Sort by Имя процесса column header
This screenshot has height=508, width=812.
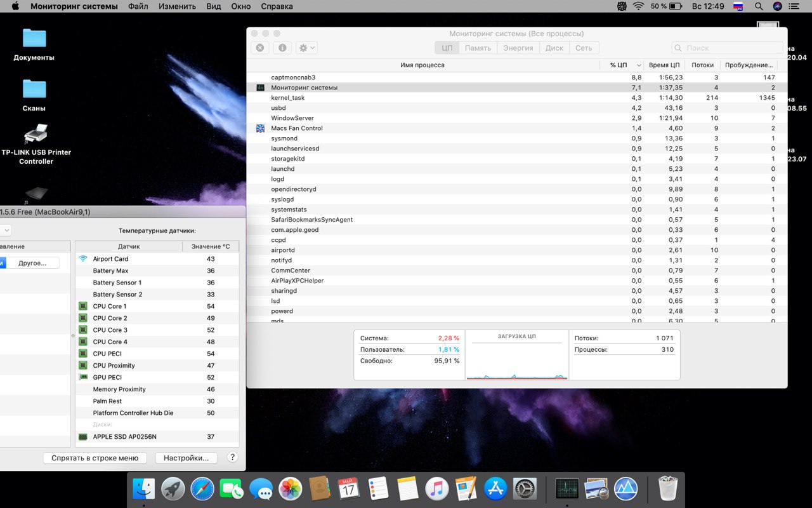point(422,65)
